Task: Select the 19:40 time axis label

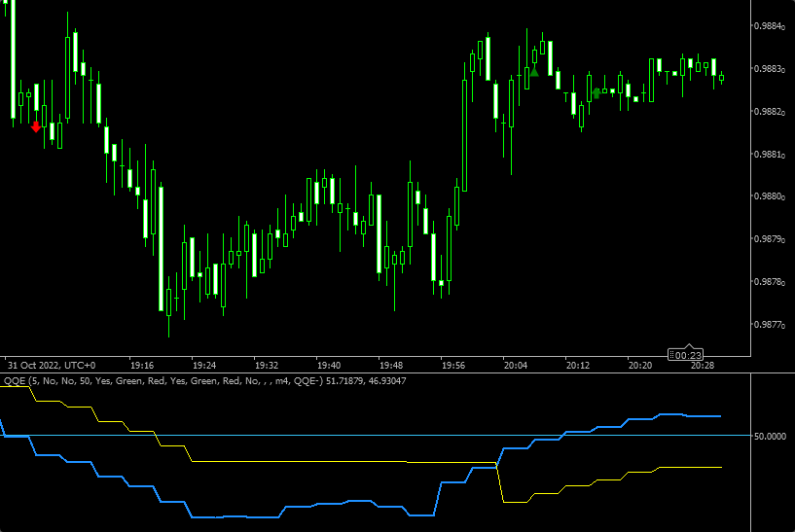Action: coord(330,367)
